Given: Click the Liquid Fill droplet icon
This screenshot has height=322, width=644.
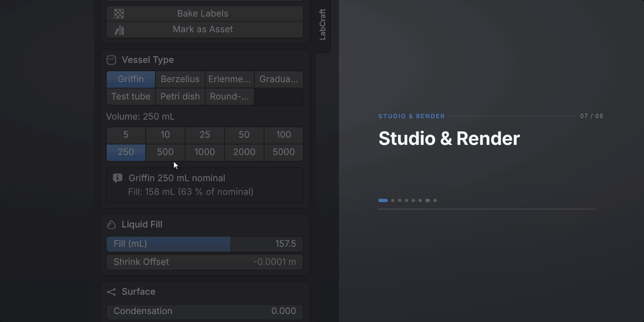Looking at the screenshot, I should pos(111,225).
